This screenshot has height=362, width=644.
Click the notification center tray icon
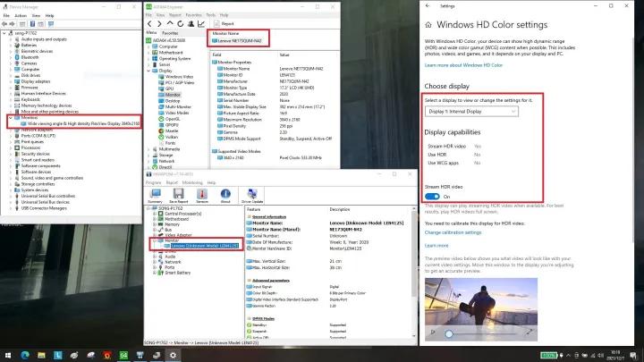(633, 355)
